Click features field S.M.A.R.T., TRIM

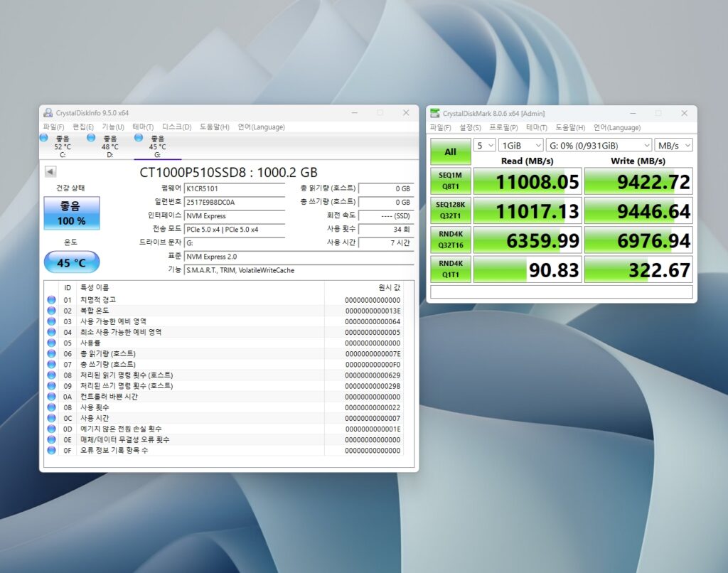tap(299, 270)
